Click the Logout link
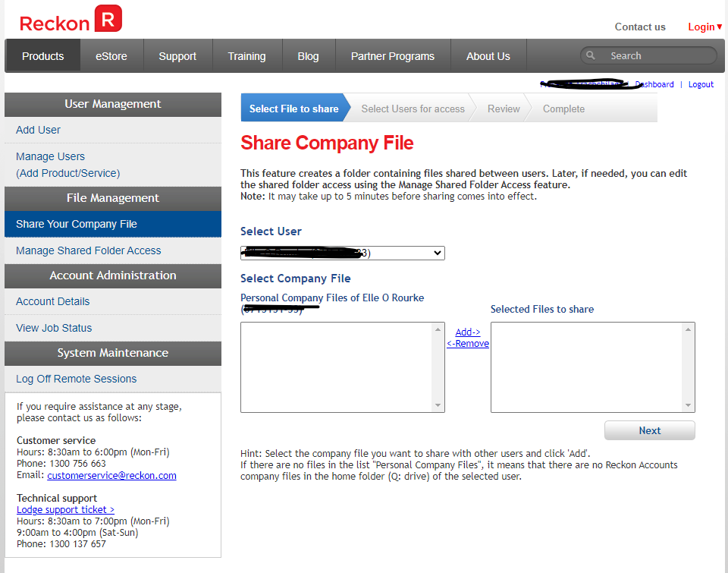The width and height of the screenshot is (728, 573). click(701, 84)
